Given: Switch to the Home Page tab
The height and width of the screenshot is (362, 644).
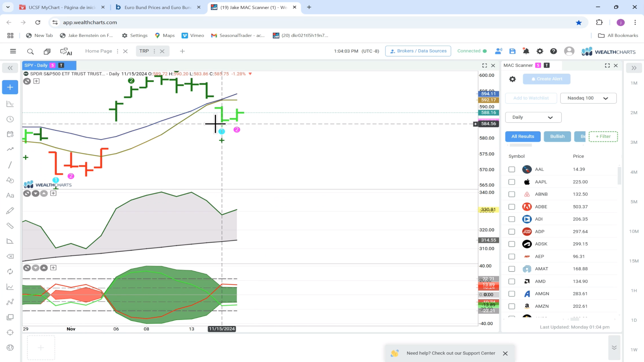Looking at the screenshot, I should tap(99, 51).
